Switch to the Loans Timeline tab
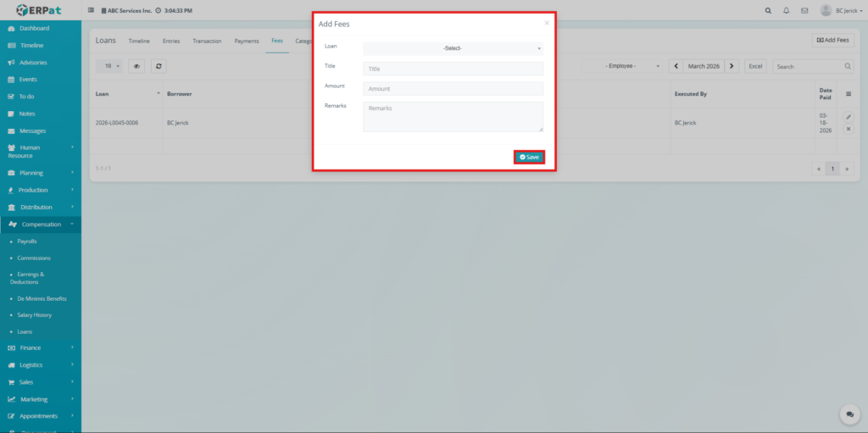This screenshot has height=433, width=868. [139, 41]
